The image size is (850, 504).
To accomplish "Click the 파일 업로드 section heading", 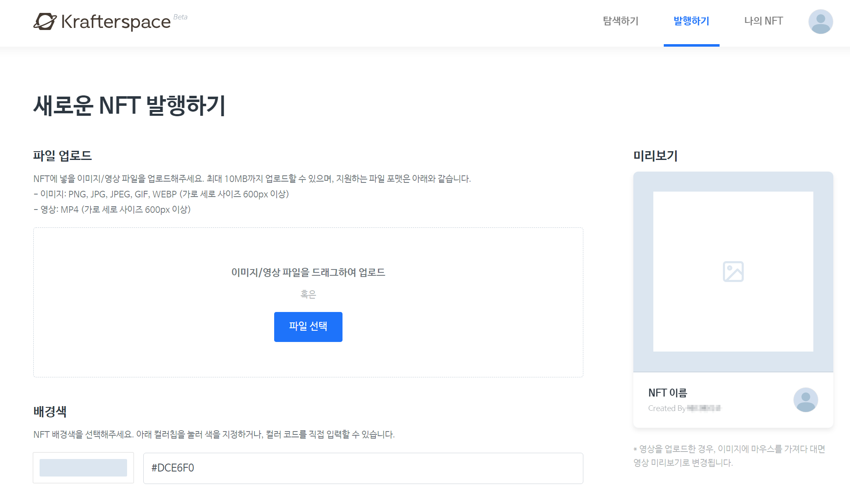I will [62, 156].
